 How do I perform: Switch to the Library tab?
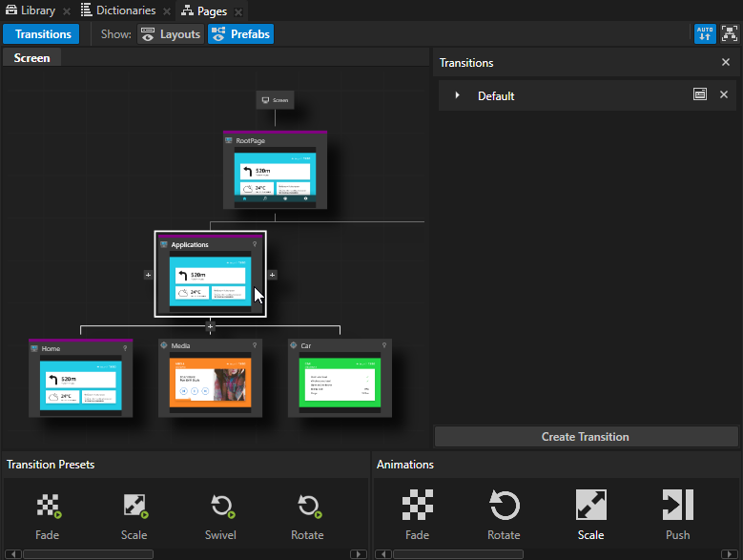pos(31,10)
